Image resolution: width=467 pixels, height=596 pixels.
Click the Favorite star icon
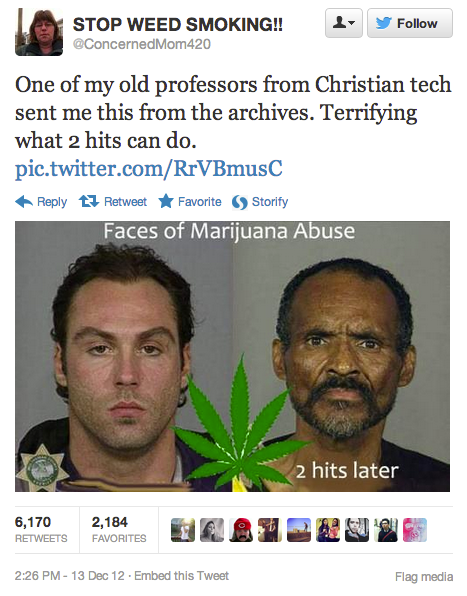pyautogui.click(x=166, y=201)
